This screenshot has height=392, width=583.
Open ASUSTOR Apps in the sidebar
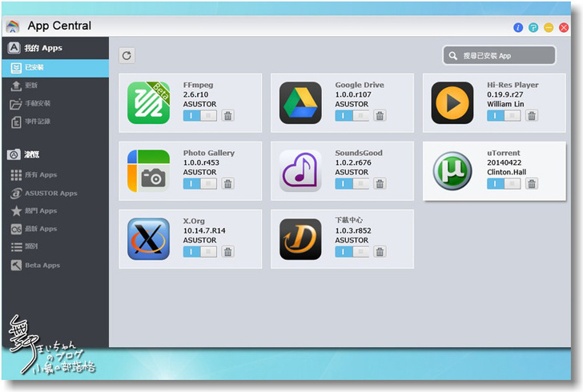click(55, 194)
